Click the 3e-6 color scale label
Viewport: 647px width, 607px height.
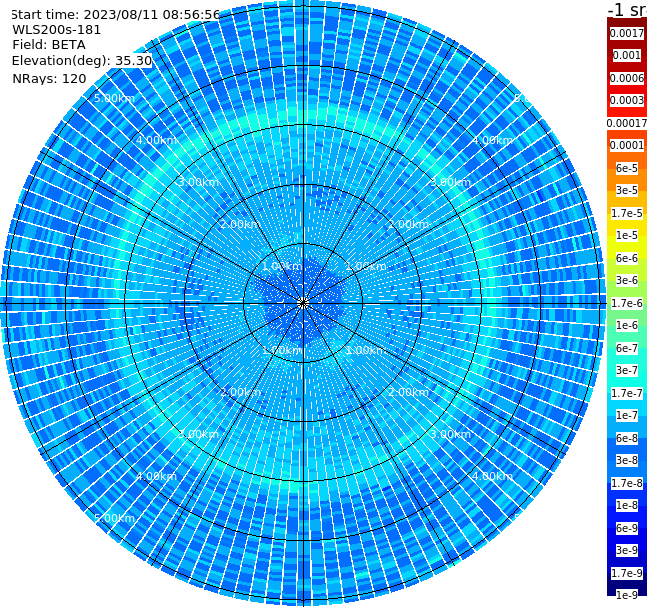pos(627,280)
